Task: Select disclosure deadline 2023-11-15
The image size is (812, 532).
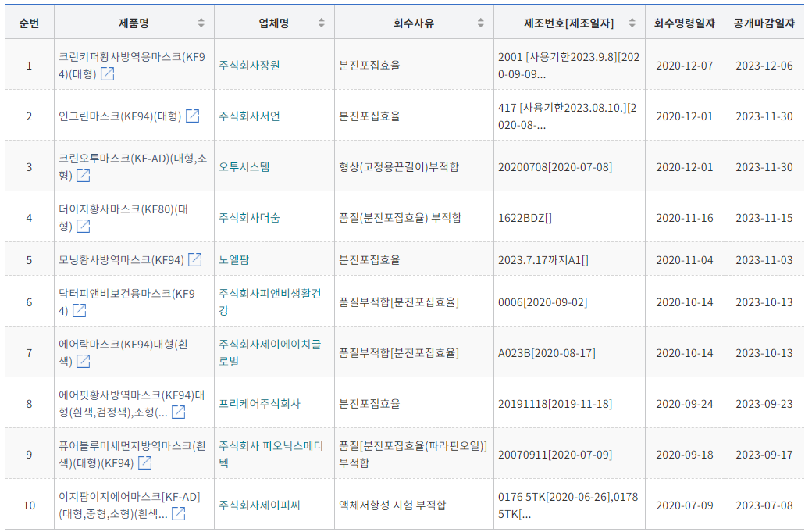Action: pos(764,218)
